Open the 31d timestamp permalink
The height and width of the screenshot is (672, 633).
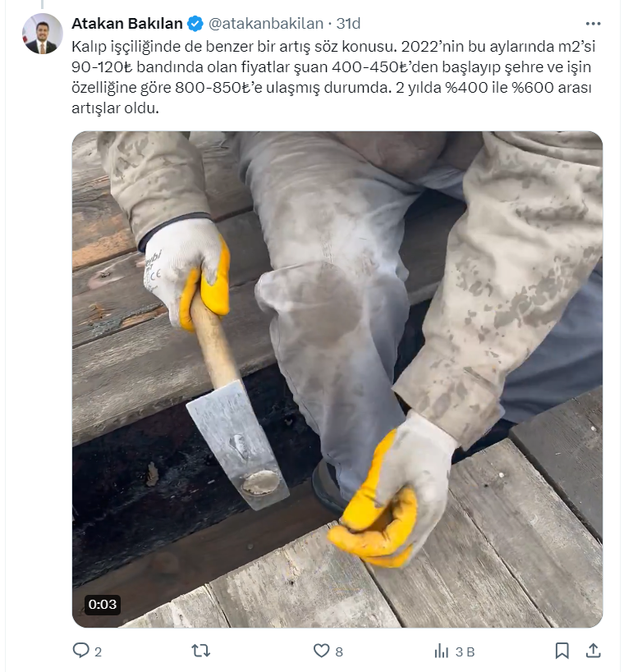348,24
